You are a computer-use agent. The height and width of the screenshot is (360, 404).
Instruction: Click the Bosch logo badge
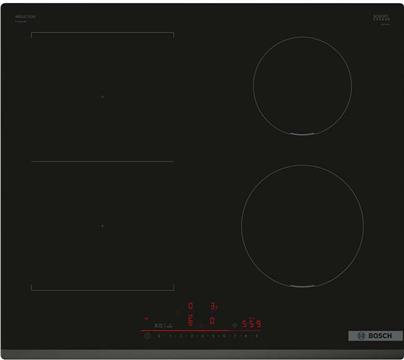(375, 336)
